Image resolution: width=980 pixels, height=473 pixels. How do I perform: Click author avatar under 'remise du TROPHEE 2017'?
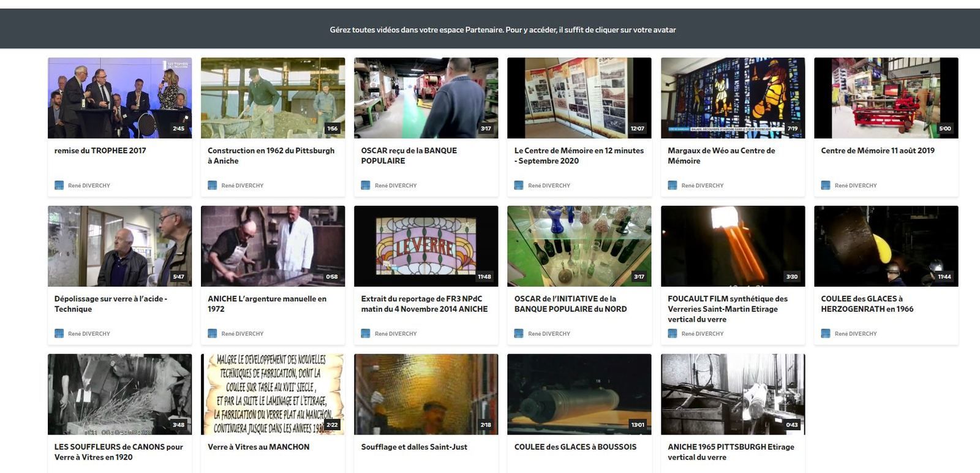point(59,185)
